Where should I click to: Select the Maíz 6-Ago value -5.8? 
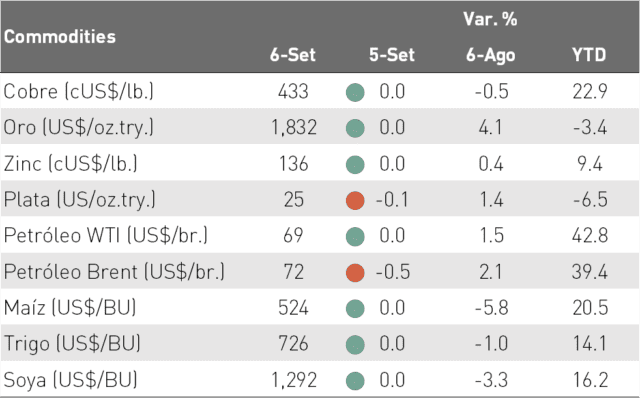(491, 308)
